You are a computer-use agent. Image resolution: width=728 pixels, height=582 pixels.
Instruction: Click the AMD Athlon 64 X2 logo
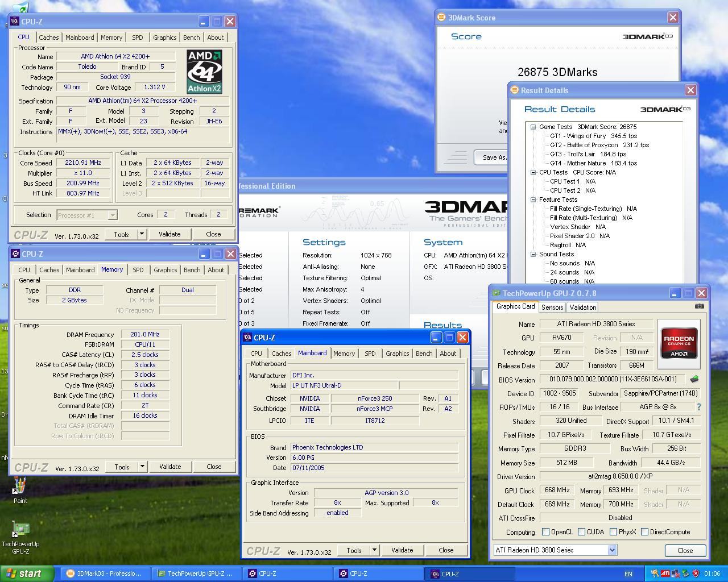click(204, 72)
